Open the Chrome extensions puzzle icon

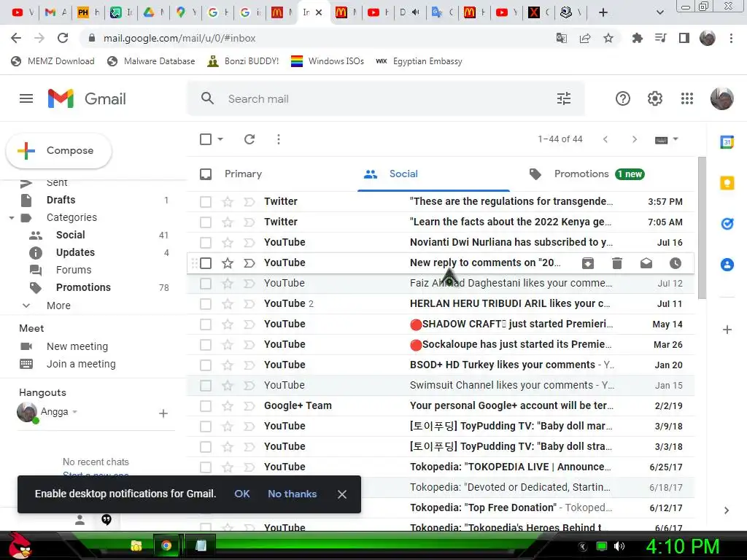click(x=637, y=38)
